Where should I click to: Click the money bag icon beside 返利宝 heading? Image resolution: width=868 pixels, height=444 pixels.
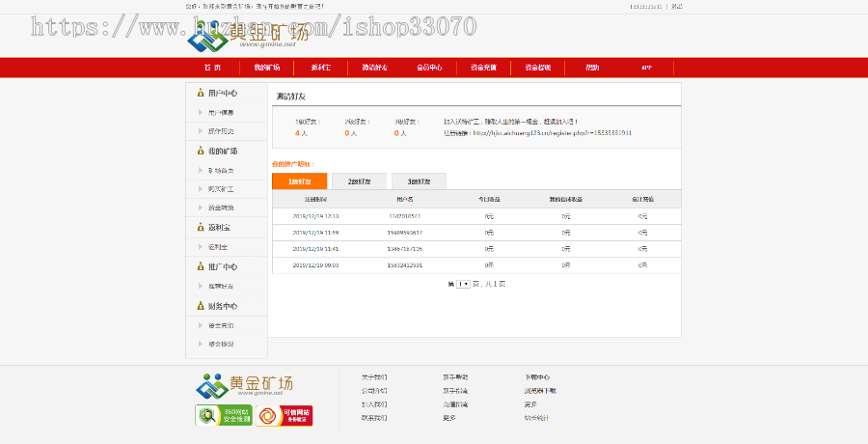201,227
